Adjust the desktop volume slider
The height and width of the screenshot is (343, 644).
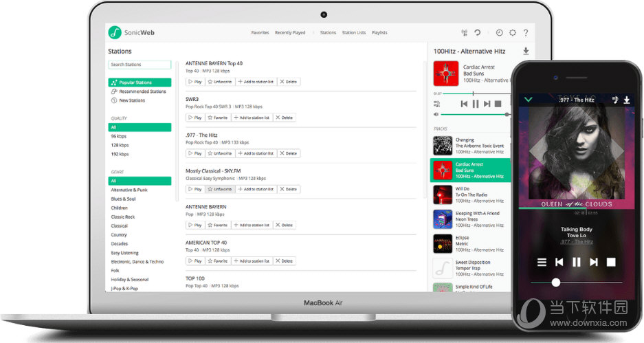475,115
